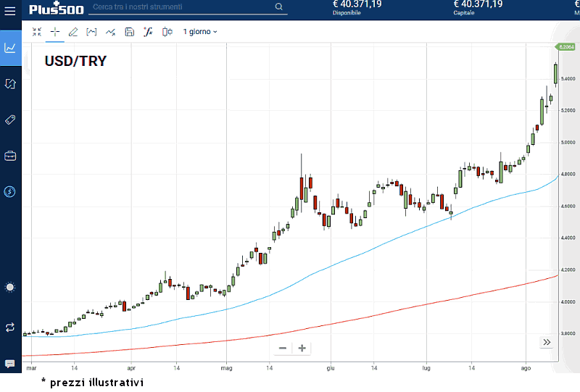Toggle the account mode switch arrows icon
This screenshot has height=392, width=580.
pyautogui.click(x=10, y=328)
